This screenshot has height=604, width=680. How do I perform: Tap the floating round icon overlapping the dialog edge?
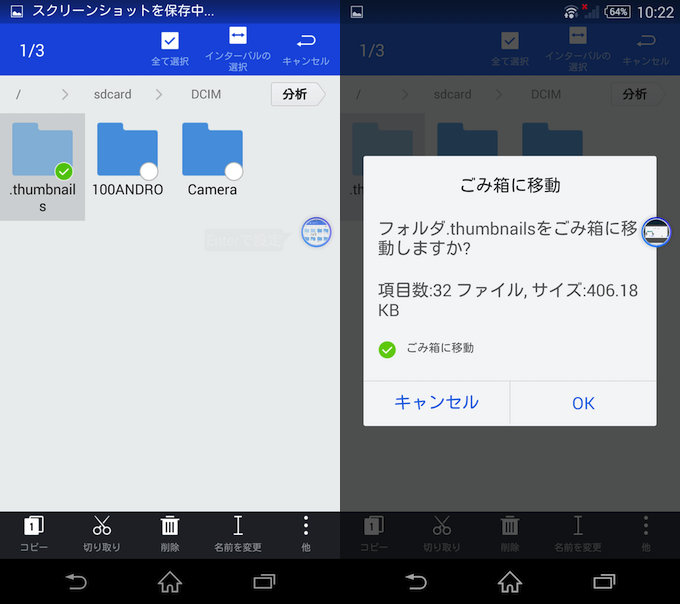[656, 232]
